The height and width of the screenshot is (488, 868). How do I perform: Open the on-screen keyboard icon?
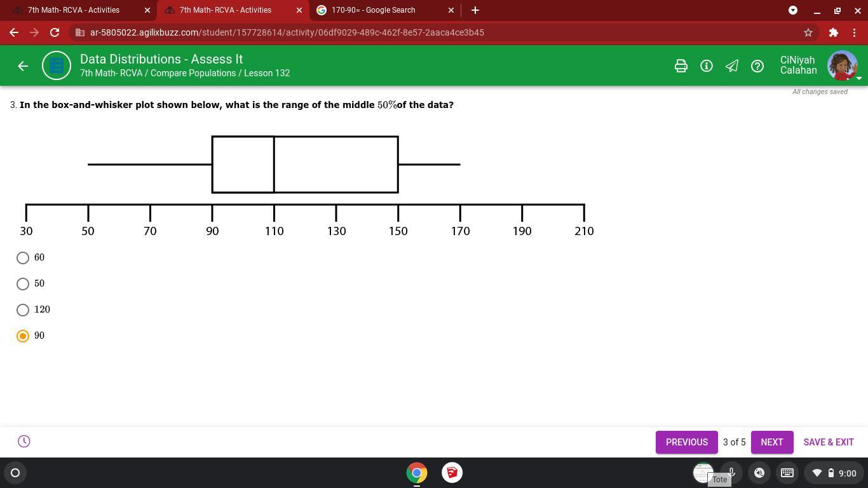click(x=787, y=473)
